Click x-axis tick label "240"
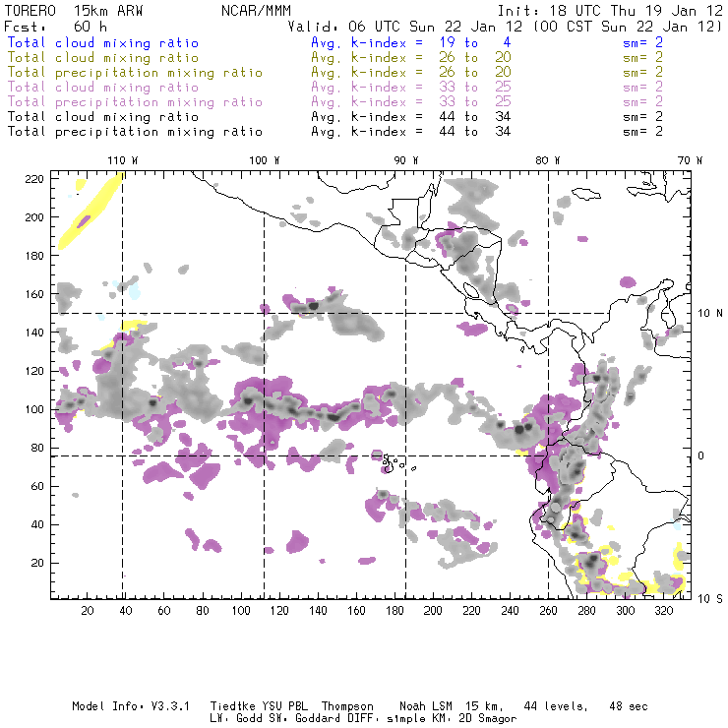728x728 pixels. click(510, 611)
